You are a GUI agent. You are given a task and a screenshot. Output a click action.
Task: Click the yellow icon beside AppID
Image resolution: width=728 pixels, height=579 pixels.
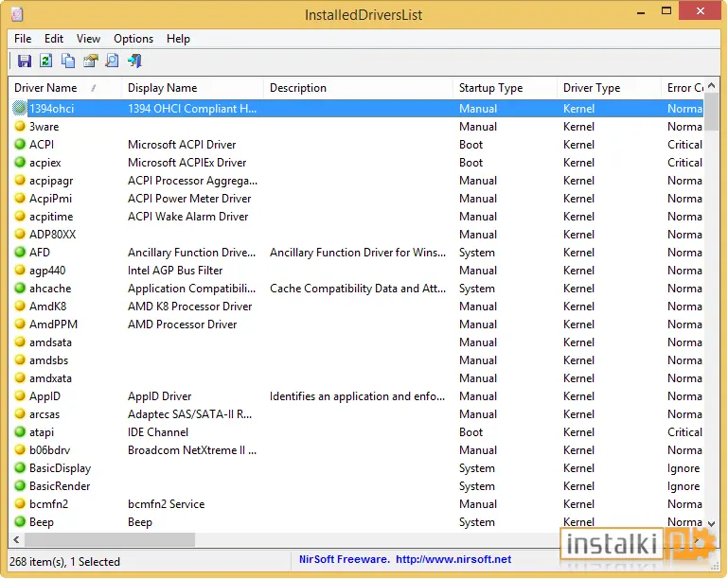tap(20, 396)
